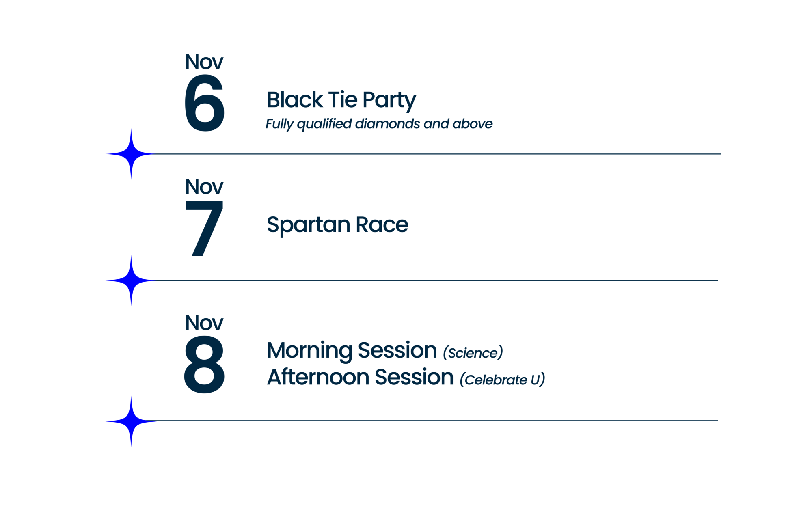Viewport: 812px width, 505px height.
Task: Click the blue star below Nov 6
Action: [131, 154]
